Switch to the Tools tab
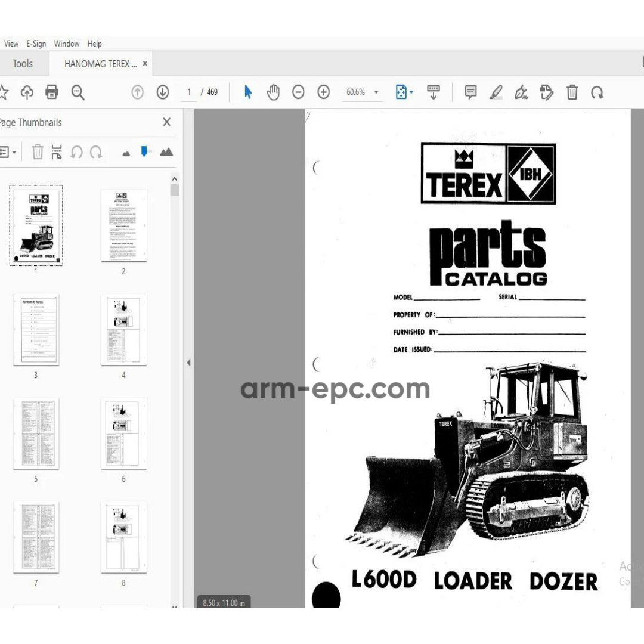The height and width of the screenshot is (644, 644). [23, 64]
